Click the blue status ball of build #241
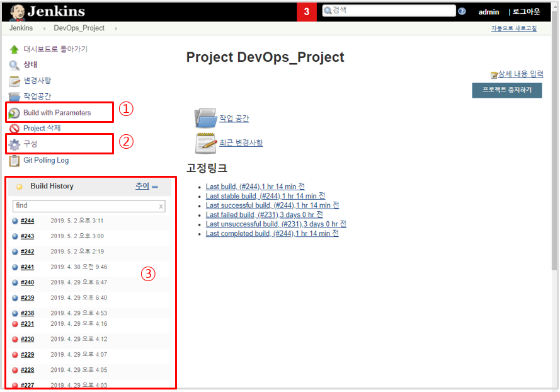 pos(15,267)
